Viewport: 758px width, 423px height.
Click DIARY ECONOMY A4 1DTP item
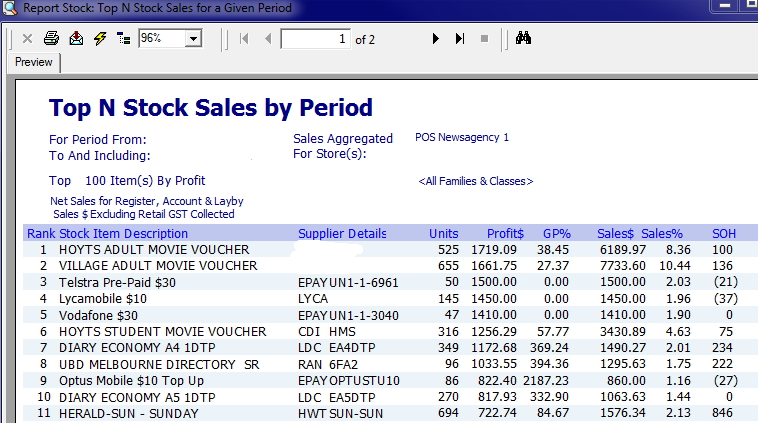pos(137,348)
